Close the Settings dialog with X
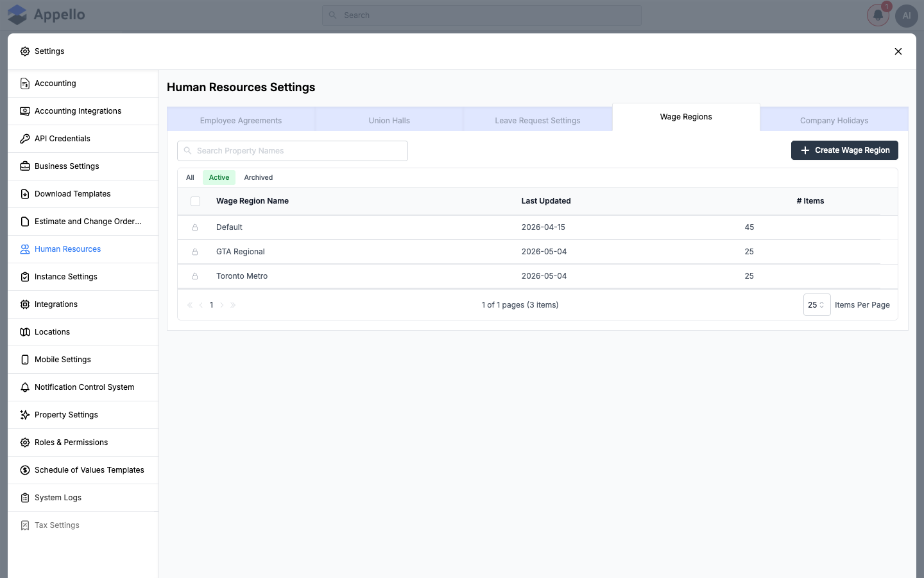Viewport: 924px width, 578px height. point(898,51)
